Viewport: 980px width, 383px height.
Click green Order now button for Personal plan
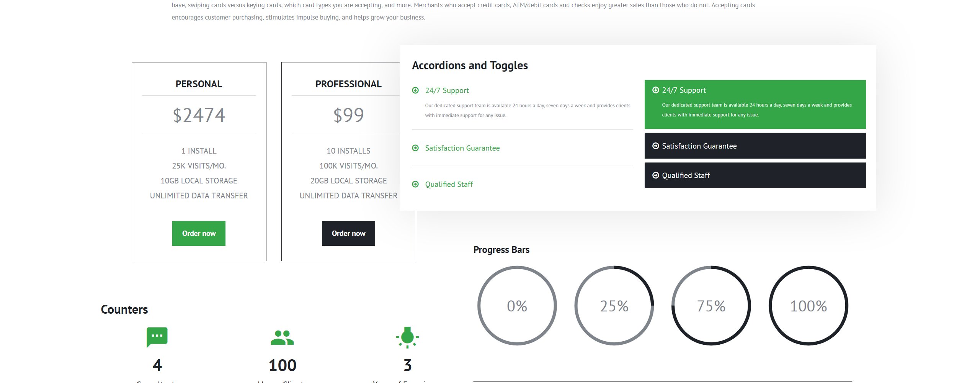199,233
